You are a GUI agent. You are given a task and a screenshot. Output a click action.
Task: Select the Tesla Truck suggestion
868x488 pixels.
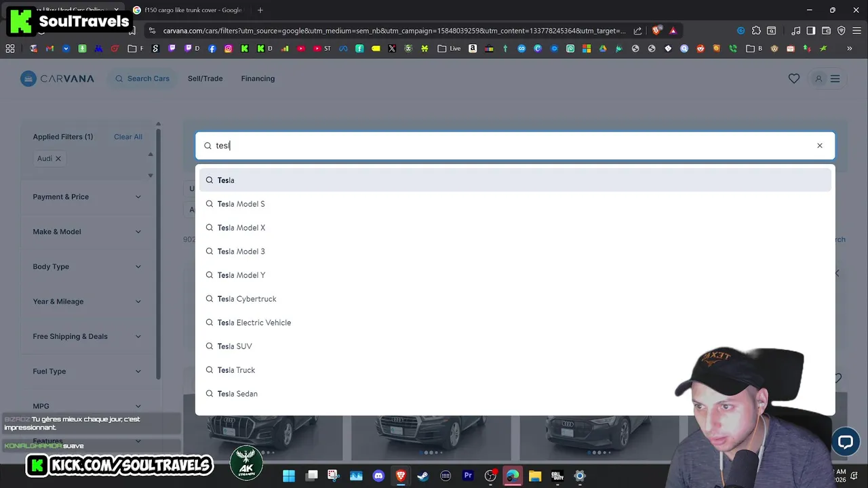coord(515,370)
